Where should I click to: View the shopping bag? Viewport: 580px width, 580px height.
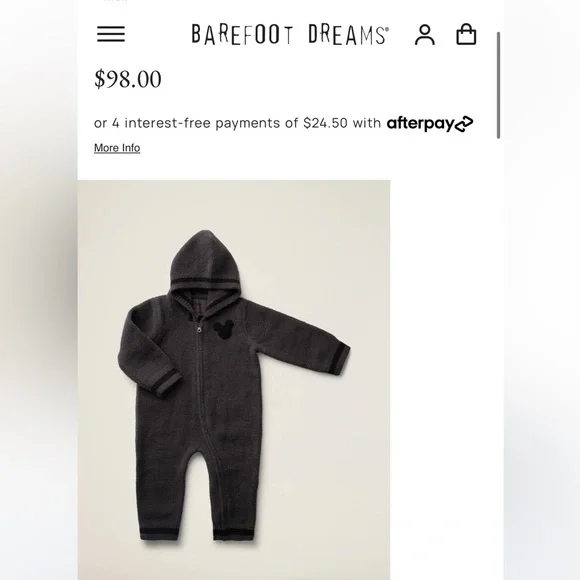pyautogui.click(x=466, y=34)
